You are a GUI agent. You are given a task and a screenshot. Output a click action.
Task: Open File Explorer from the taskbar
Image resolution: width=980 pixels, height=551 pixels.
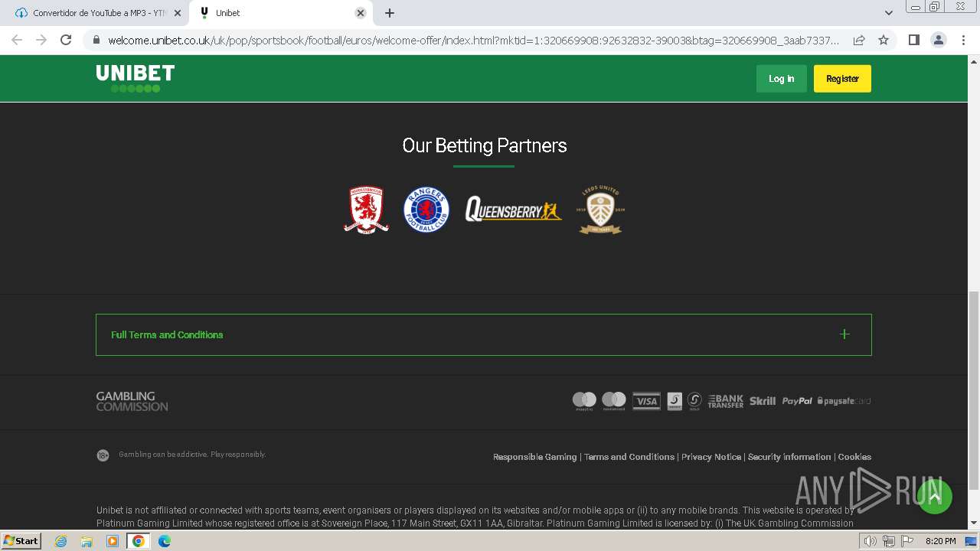[87, 541]
